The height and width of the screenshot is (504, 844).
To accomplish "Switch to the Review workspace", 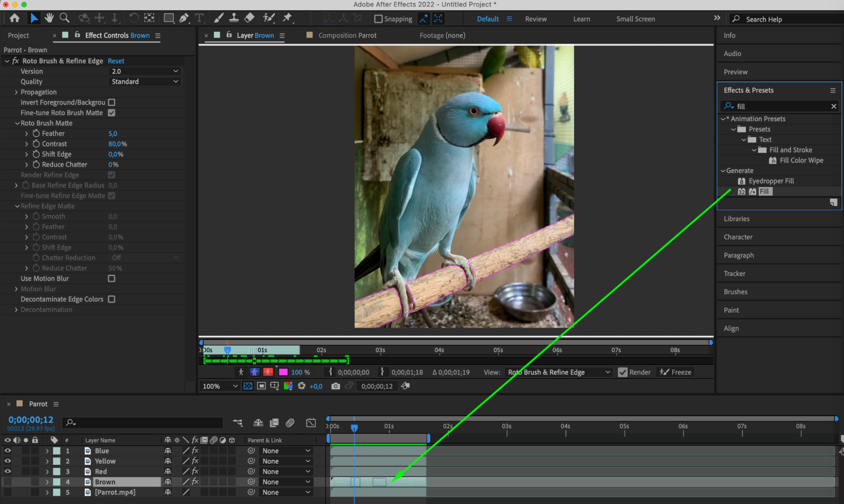I will [536, 19].
